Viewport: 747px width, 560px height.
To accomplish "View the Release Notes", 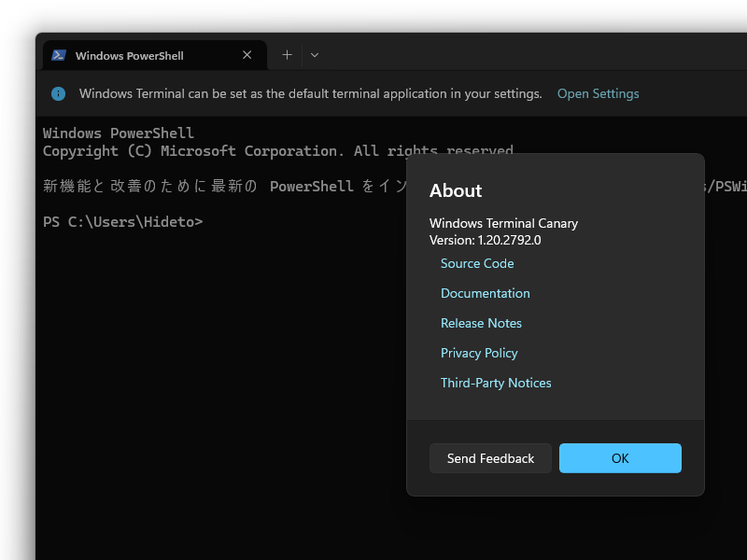I will [x=481, y=323].
